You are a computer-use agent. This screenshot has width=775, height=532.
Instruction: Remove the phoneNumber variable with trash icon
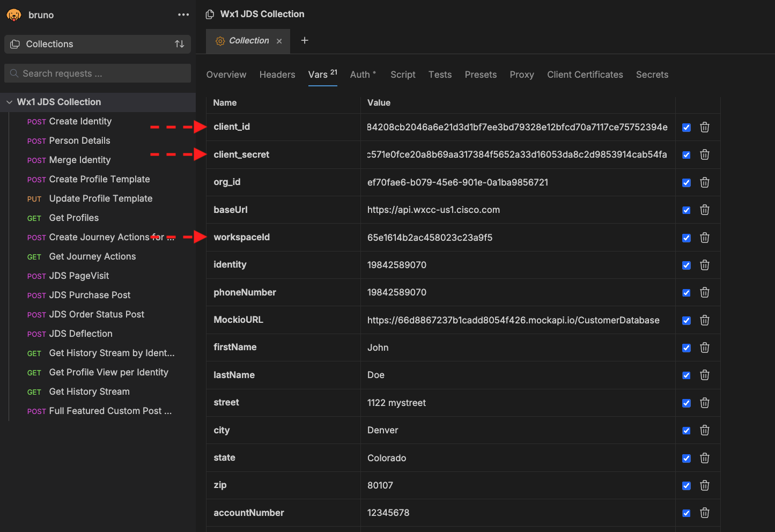[705, 292]
